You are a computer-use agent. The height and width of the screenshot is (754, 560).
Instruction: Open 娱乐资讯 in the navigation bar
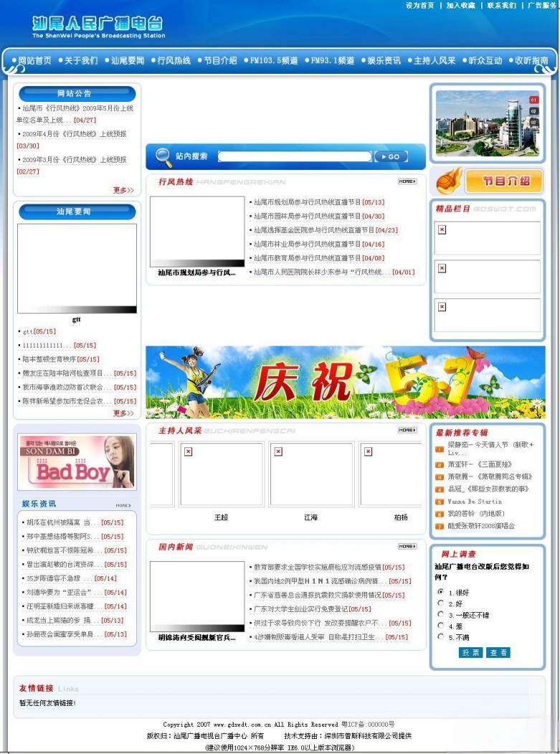pyautogui.click(x=384, y=61)
